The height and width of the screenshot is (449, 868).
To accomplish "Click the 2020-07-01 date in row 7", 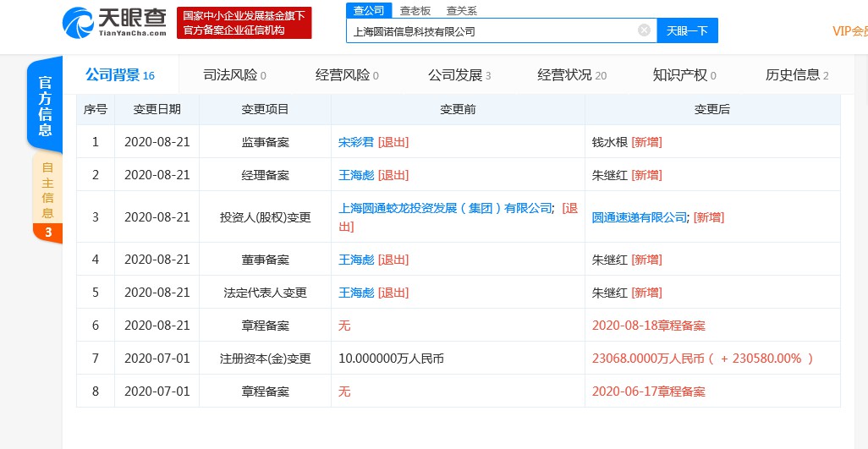I will coord(157,359).
